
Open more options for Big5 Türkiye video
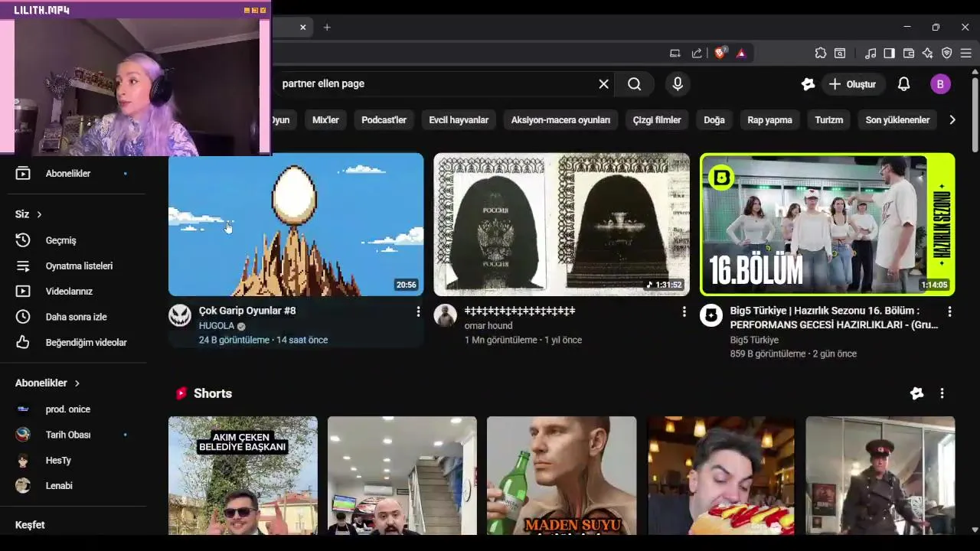[949, 311]
